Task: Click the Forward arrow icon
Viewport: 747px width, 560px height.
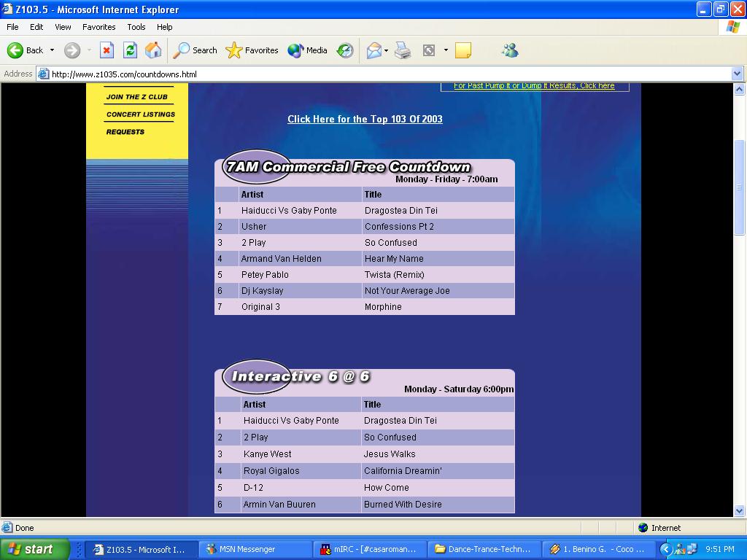Action: pos(72,50)
